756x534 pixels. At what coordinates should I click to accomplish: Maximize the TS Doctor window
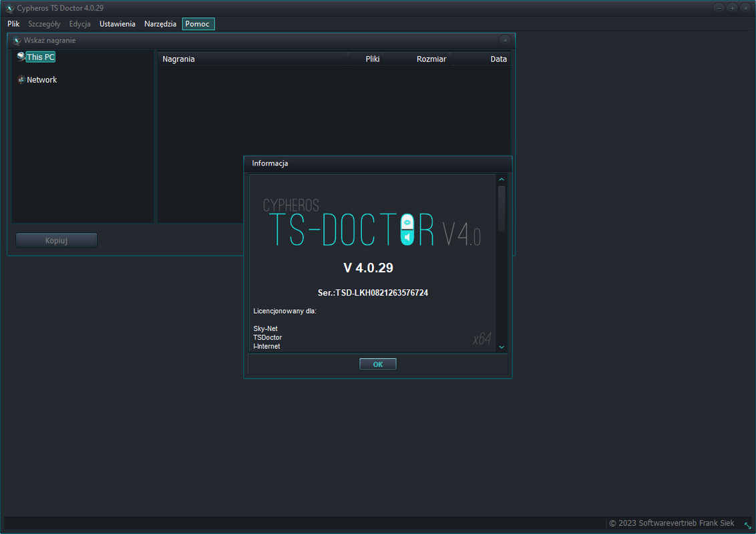point(732,8)
